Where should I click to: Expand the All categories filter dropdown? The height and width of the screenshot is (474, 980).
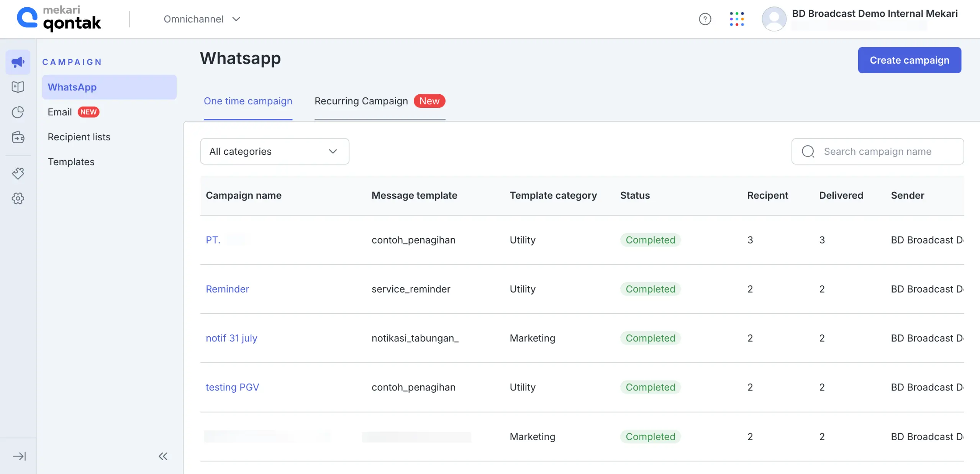point(274,151)
